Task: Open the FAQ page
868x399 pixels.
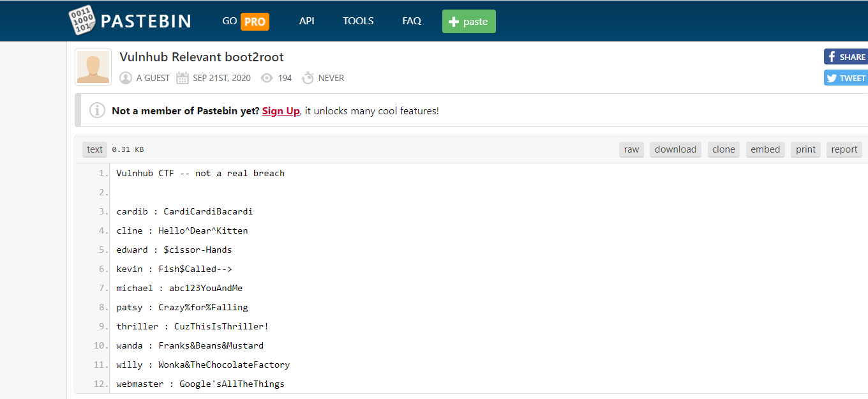Action: point(412,21)
